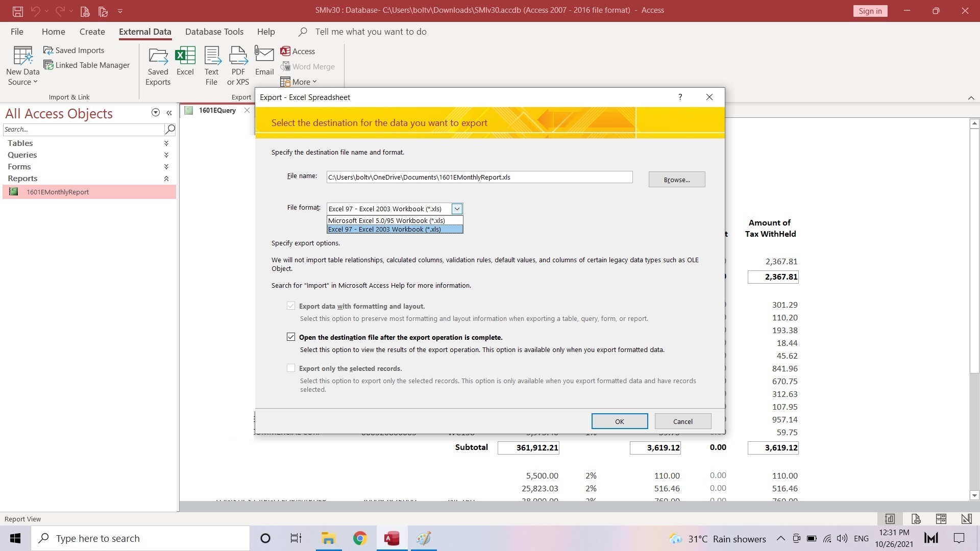Image resolution: width=980 pixels, height=551 pixels.
Task: Click the Text File export icon
Action: (212, 56)
